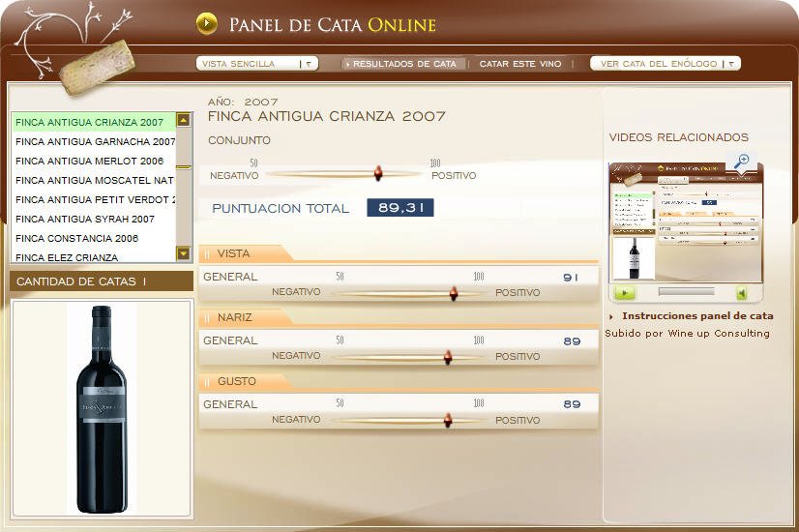Play the related video with green play button
Viewport: 799px width, 532px height.
[x=625, y=292]
